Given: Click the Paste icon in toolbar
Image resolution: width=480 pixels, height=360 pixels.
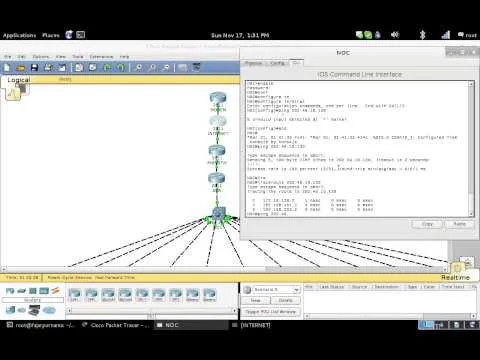Looking at the screenshot, I should (x=93, y=68).
